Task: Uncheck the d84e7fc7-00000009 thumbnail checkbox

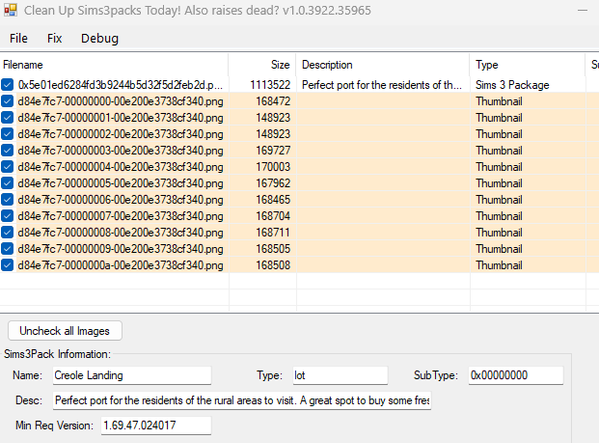Action: pyautogui.click(x=7, y=249)
